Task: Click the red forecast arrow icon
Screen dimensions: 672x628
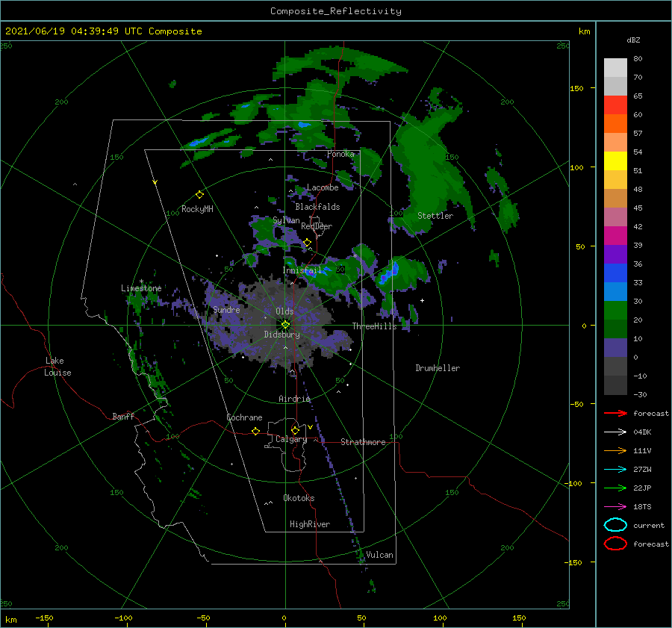Action: [615, 413]
